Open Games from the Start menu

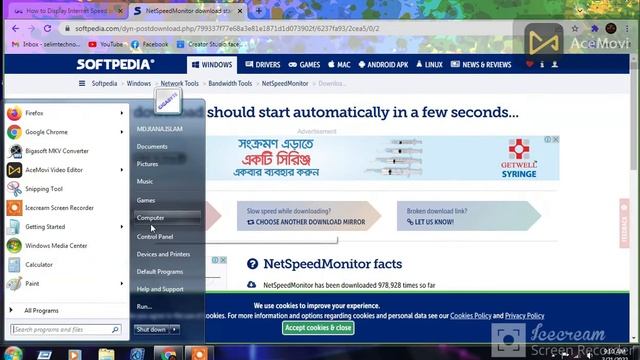(146, 200)
